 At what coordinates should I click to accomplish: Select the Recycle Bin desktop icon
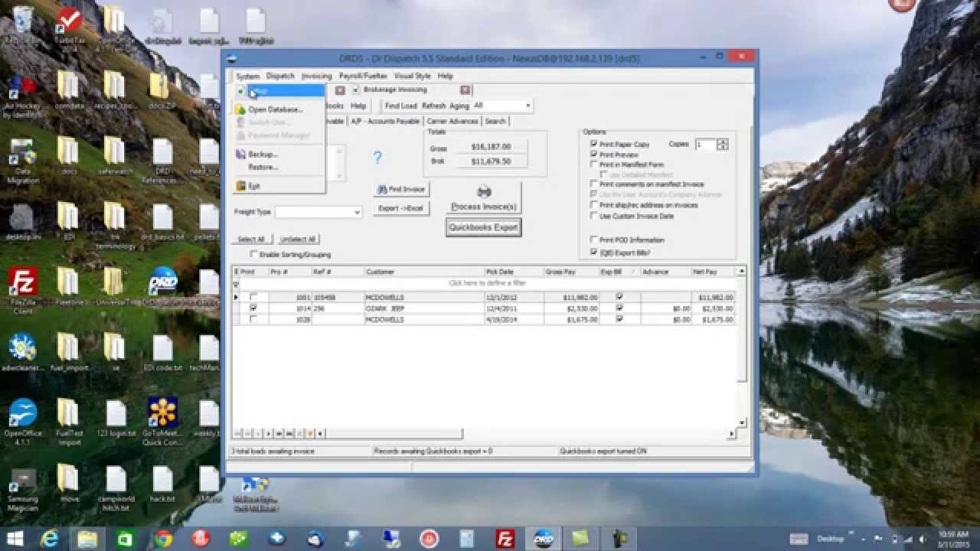22,23
